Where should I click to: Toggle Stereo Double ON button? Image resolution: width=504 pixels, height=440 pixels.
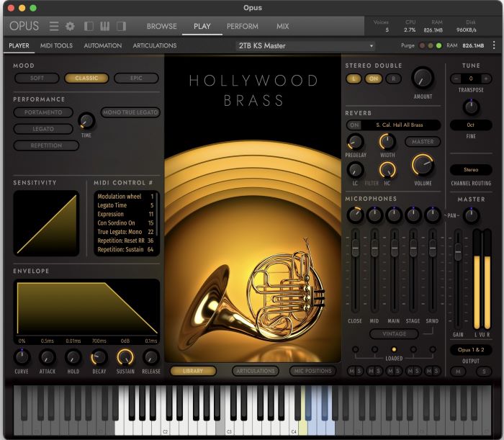[374, 78]
